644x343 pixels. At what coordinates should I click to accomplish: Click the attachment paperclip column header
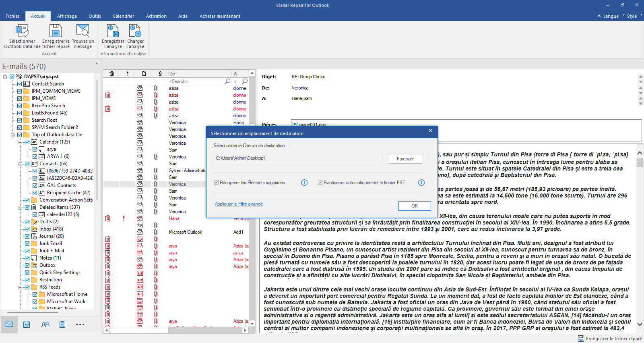[160, 74]
